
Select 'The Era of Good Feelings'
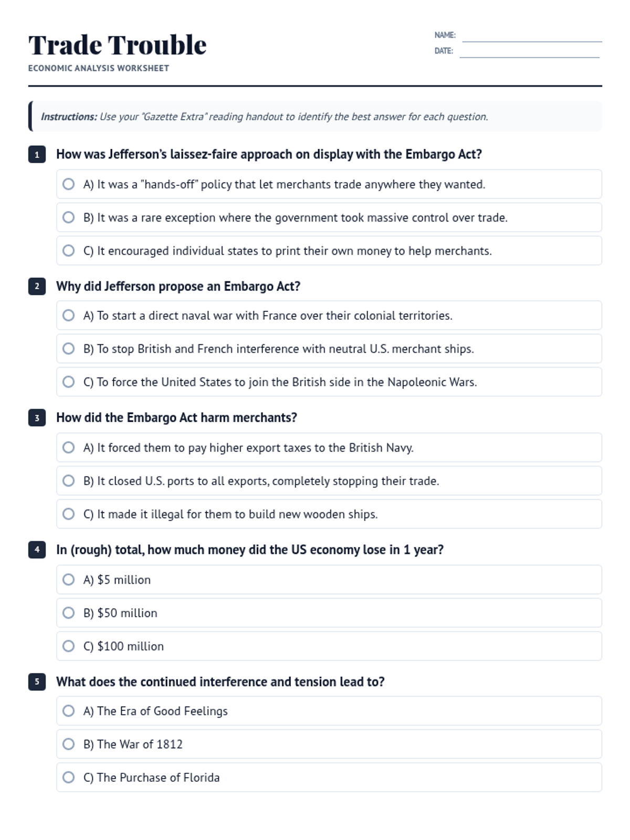point(329,711)
